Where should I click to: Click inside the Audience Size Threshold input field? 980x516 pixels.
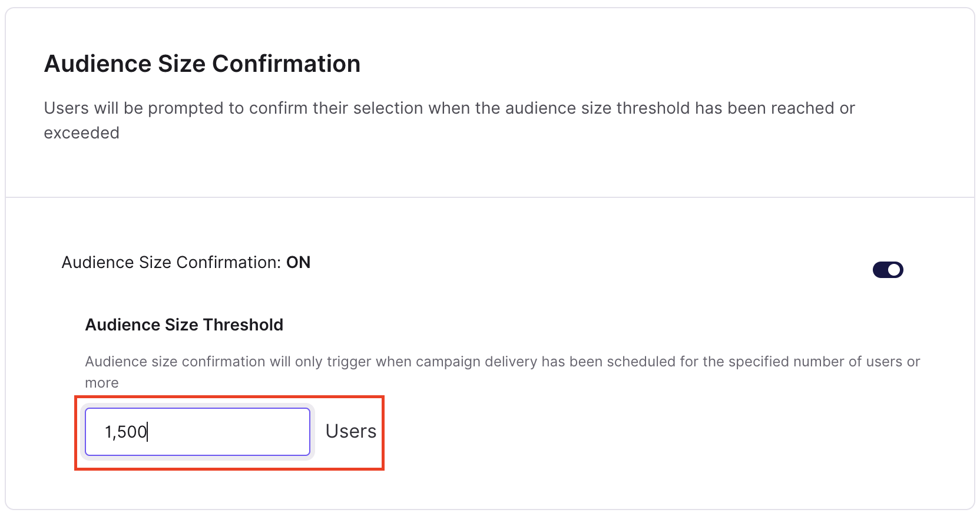[197, 432]
